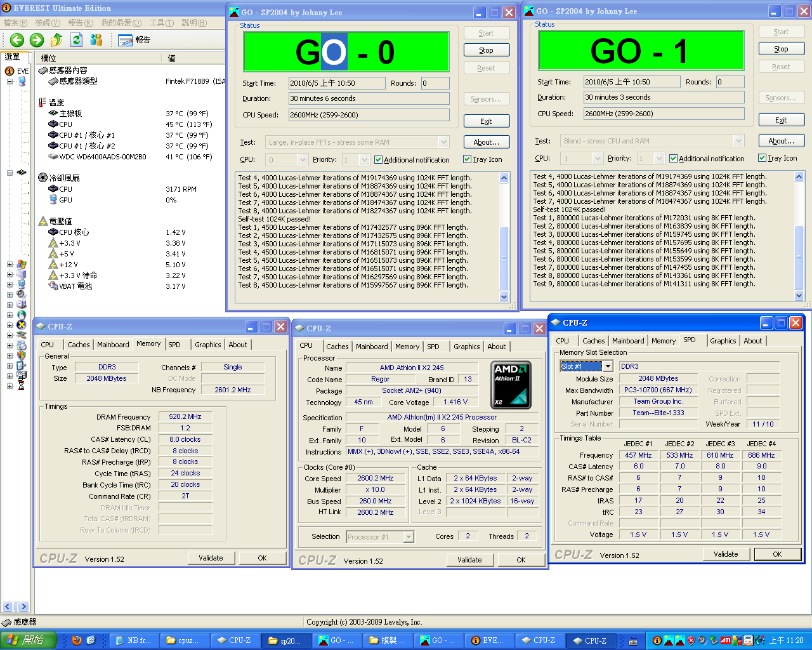Open the About tab in middle CPU-Z window

pos(497,347)
